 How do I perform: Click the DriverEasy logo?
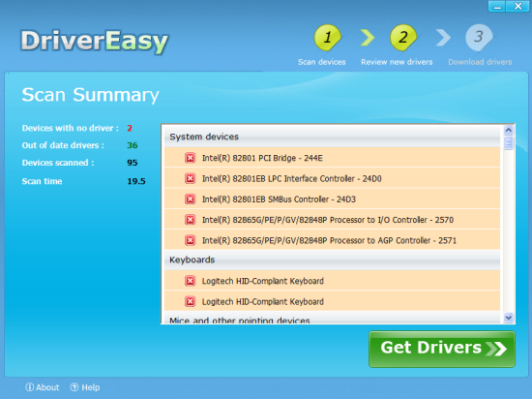coord(95,42)
